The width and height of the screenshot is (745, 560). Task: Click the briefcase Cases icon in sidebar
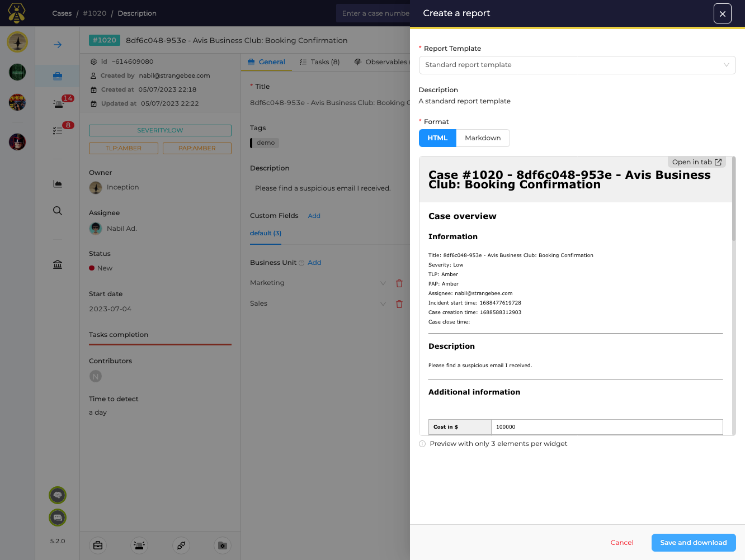coord(58,76)
